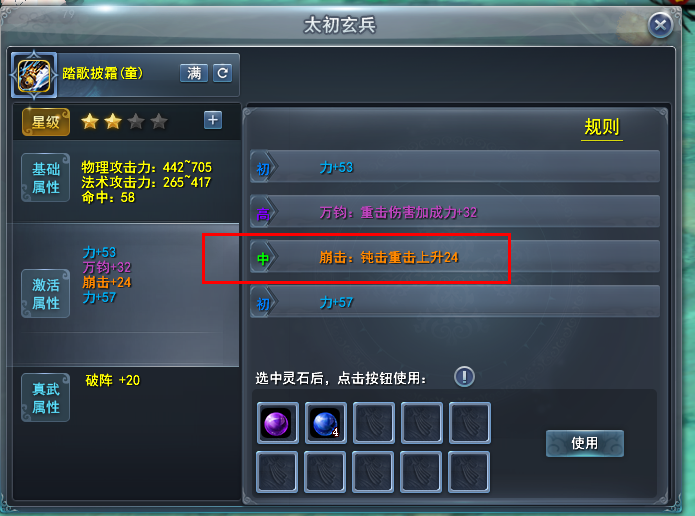
Task: Select the 崩击 attribute row
Action: tap(455, 257)
